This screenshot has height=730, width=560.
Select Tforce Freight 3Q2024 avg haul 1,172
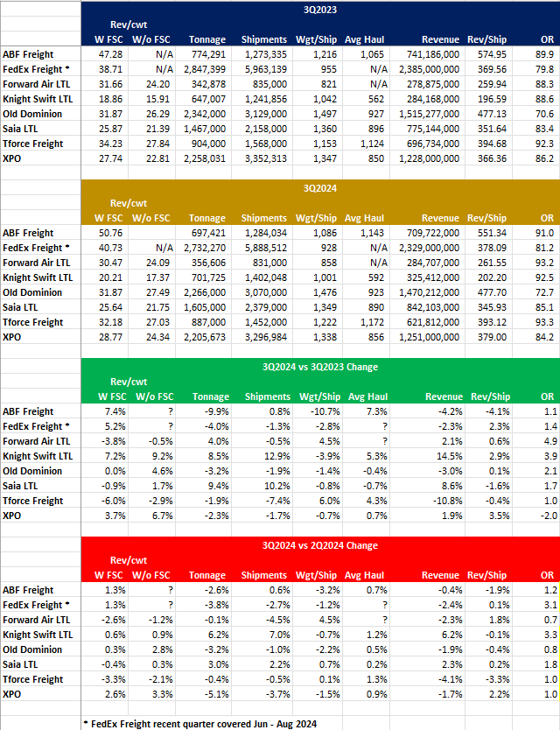tap(373, 322)
